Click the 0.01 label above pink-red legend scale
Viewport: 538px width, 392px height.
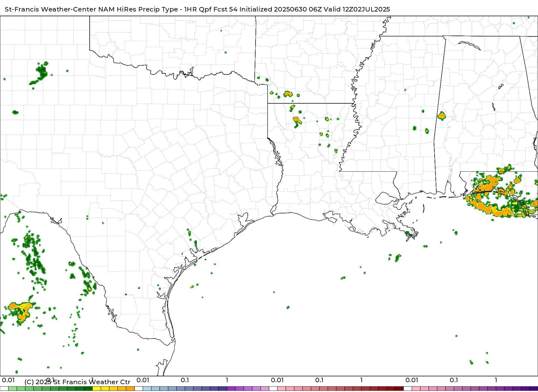(x=277, y=380)
